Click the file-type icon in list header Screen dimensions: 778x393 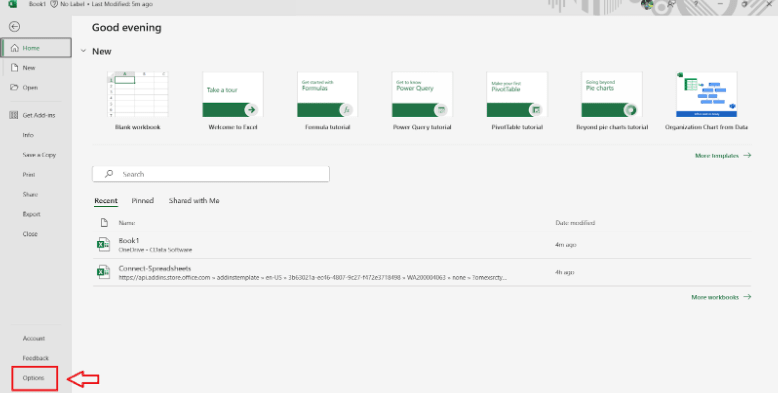click(x=104, y=223)
